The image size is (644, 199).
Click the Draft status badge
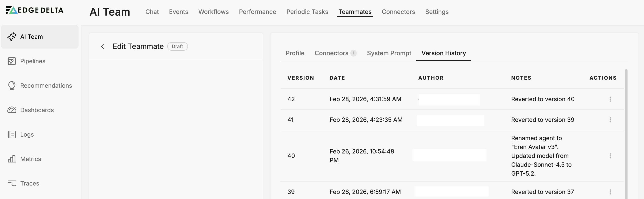pos(177,46)
